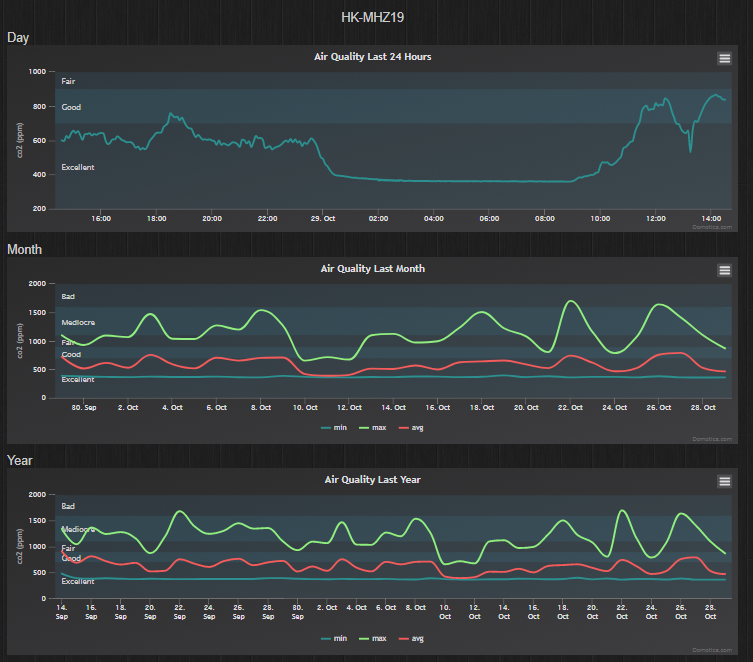The width and height of the screenshot is (753, 662).
Task: Click the 22. Oct max peak on month chart
Action: (x=571, y=301)
